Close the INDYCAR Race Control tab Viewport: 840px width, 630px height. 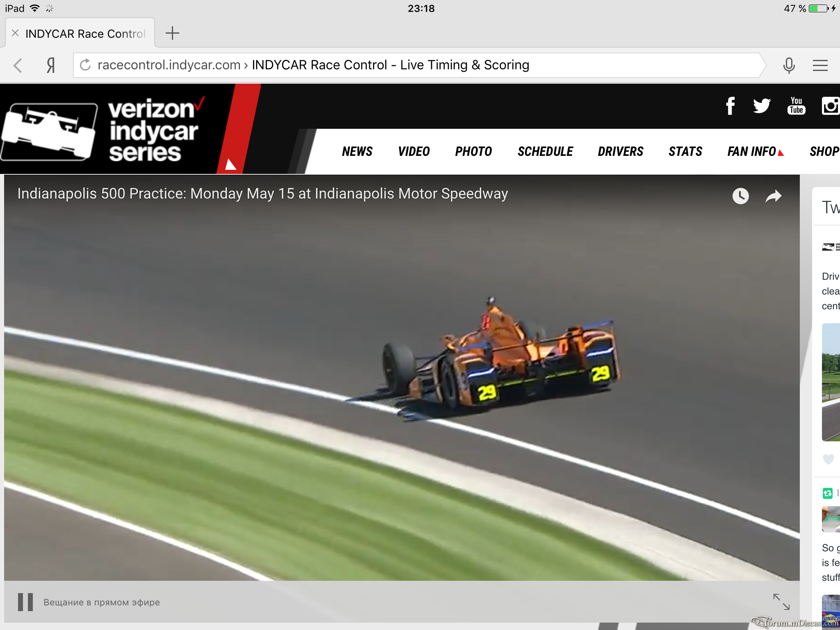click(x=15, y=33)
